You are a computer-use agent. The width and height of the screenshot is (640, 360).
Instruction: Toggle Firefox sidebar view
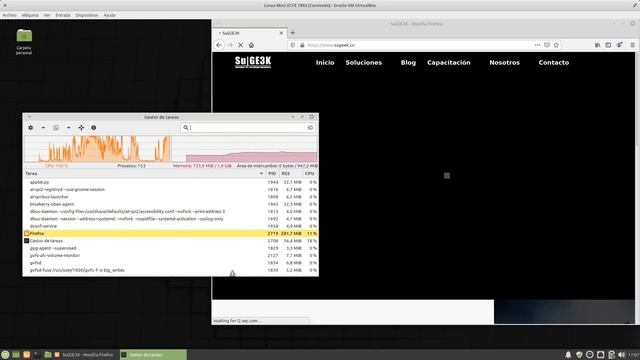click(x=608, y=45)
